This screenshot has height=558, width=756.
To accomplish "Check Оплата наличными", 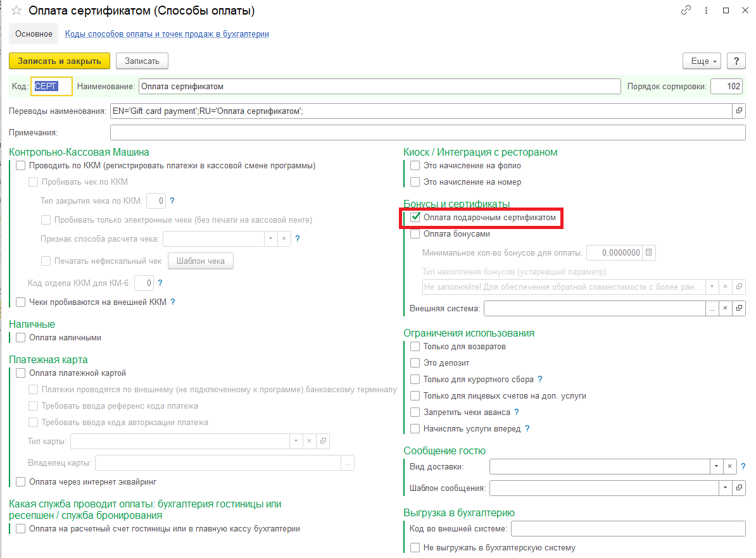I will pyautogui.click(x=21, y=338).
